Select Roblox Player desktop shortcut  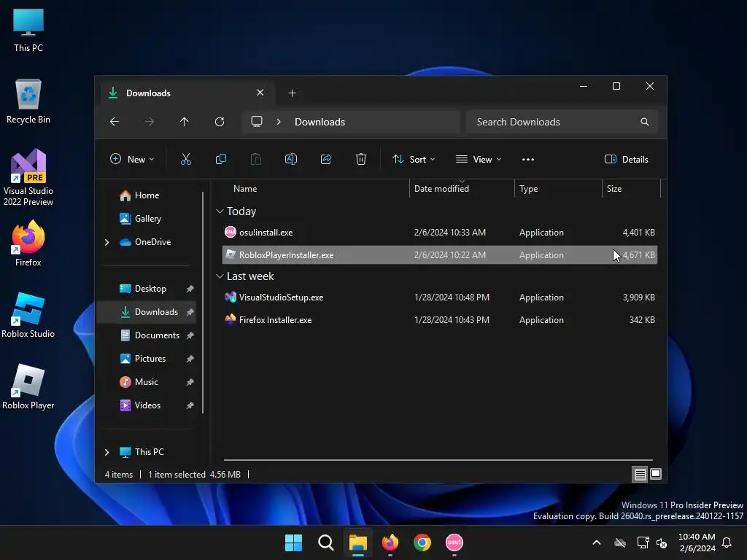pos(28,386)
